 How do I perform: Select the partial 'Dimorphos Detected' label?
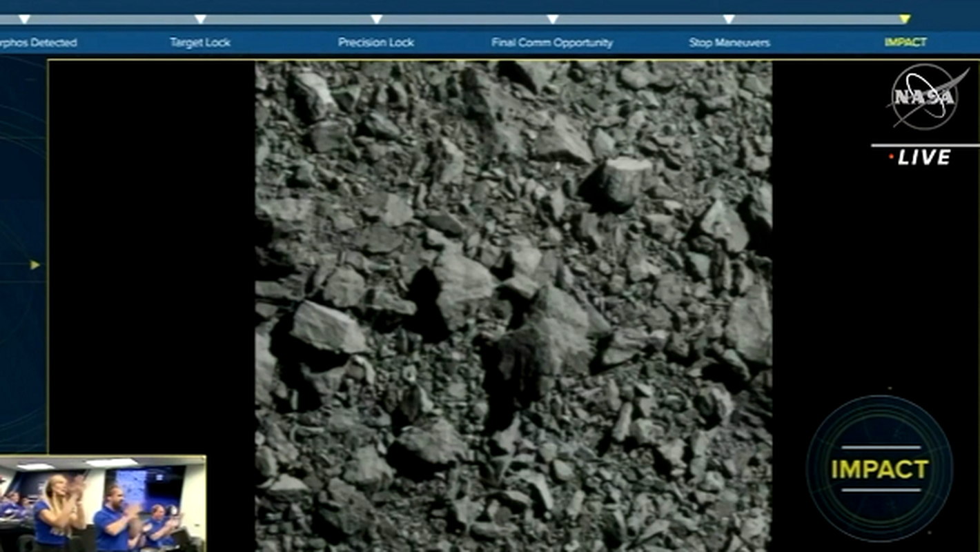coord(38,43)
